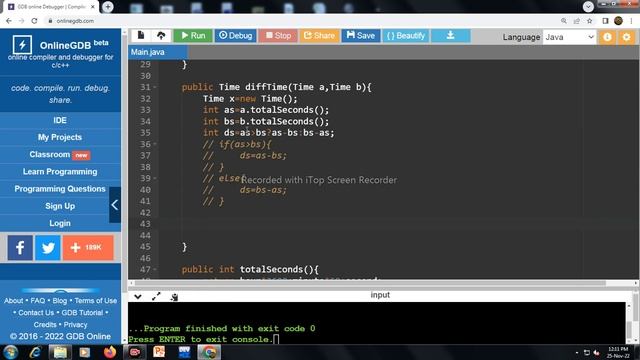Open the Language dropdown set to Java

pos(569,37)
